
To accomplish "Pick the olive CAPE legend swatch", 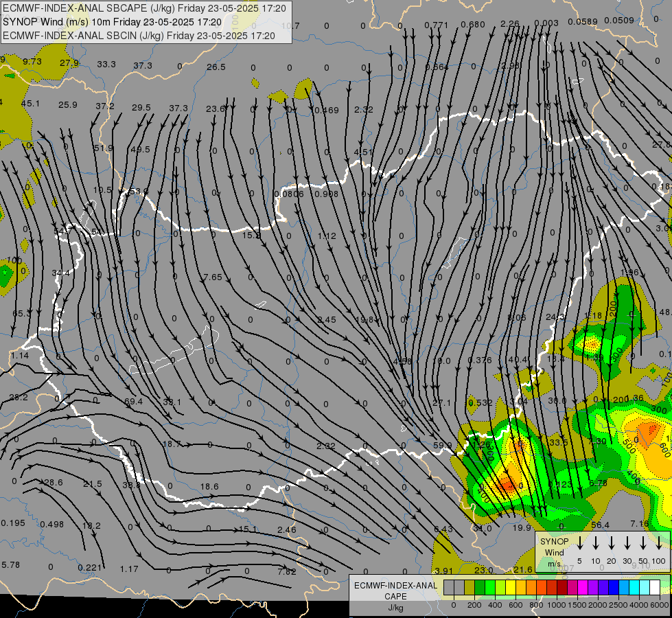I will pos(470,587).
